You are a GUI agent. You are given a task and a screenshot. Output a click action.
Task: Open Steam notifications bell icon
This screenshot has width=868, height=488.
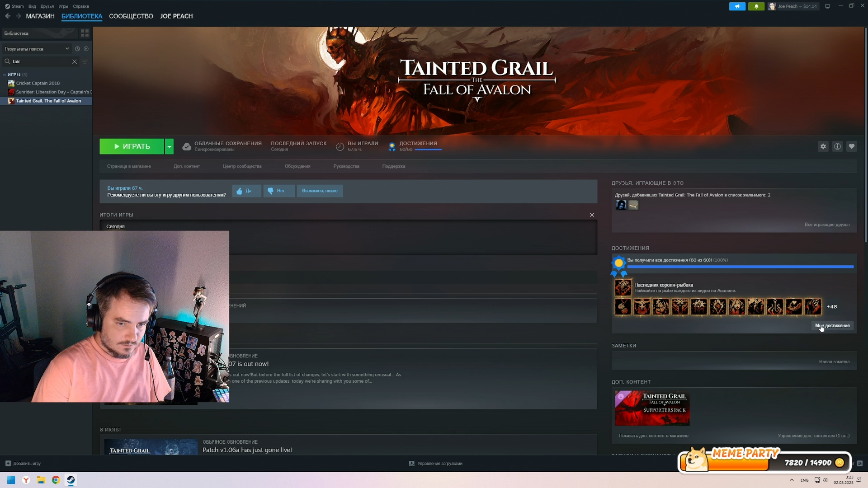coord(756,6)
